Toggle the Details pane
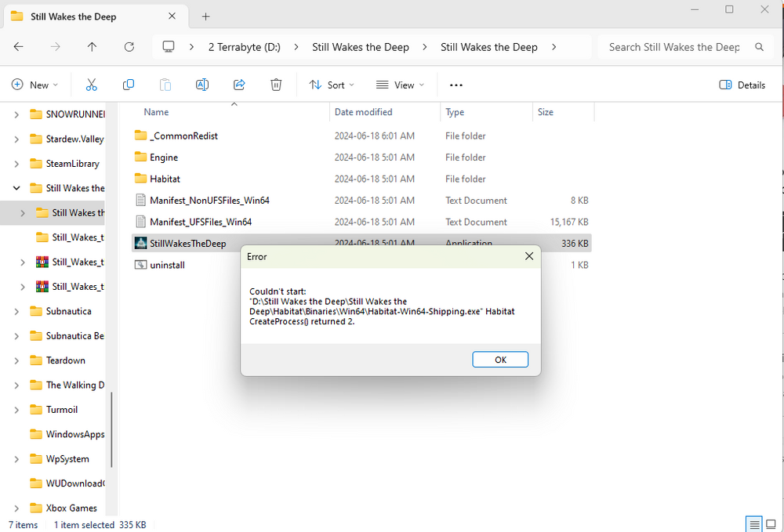Screen dimensions: 784x532 click(742, 85)
